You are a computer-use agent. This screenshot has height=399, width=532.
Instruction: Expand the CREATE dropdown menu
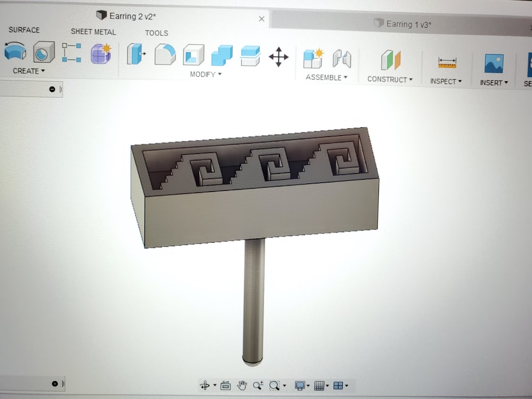(29, 71)
